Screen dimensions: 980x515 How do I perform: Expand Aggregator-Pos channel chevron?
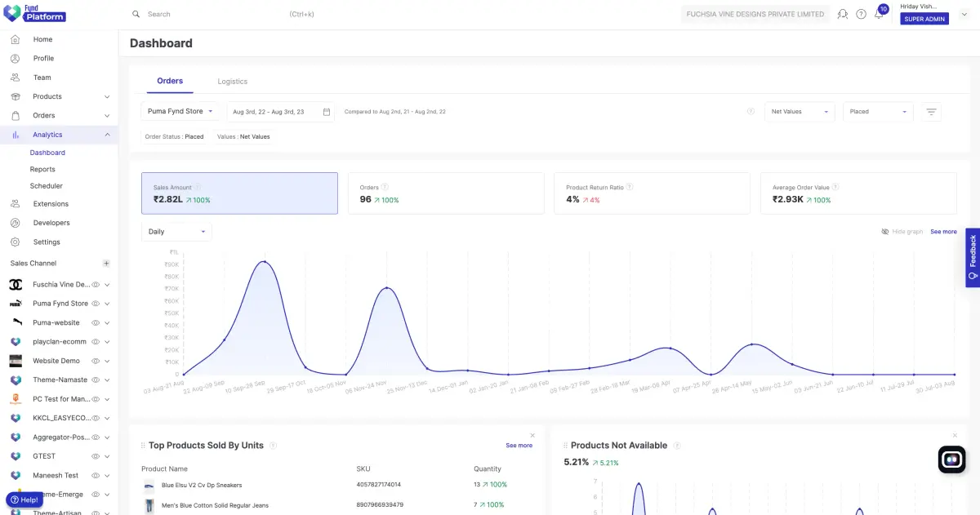tap(107, 437)
